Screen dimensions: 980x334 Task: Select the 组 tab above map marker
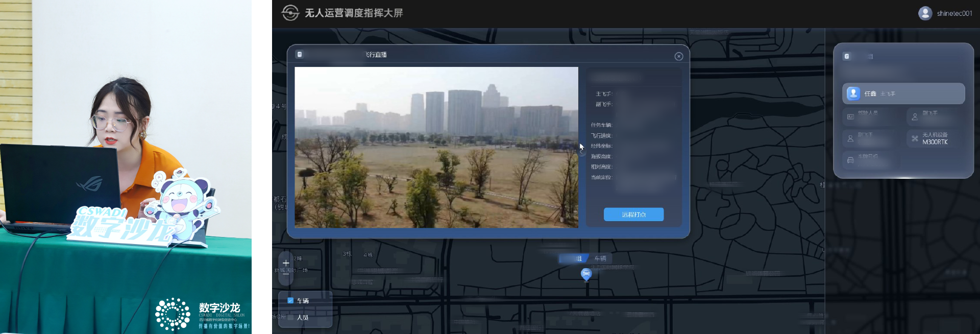[x=575, y=258]
